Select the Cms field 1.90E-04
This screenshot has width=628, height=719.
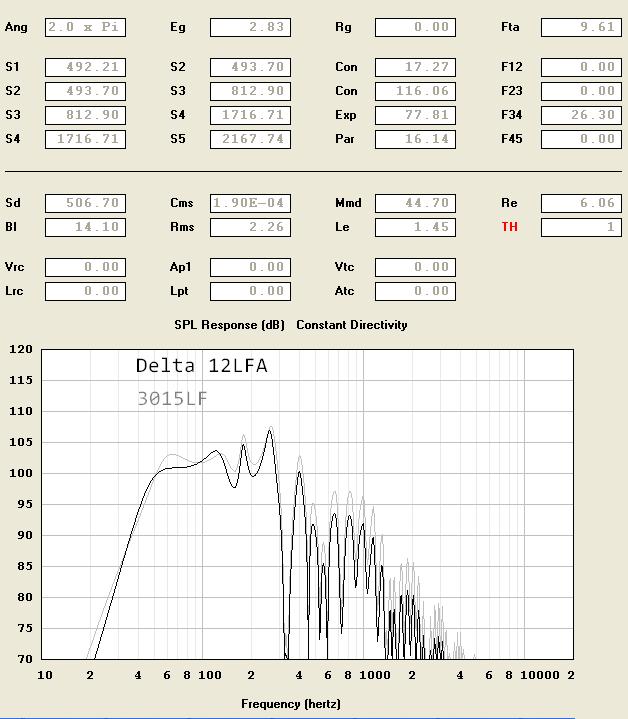(250, 203)
